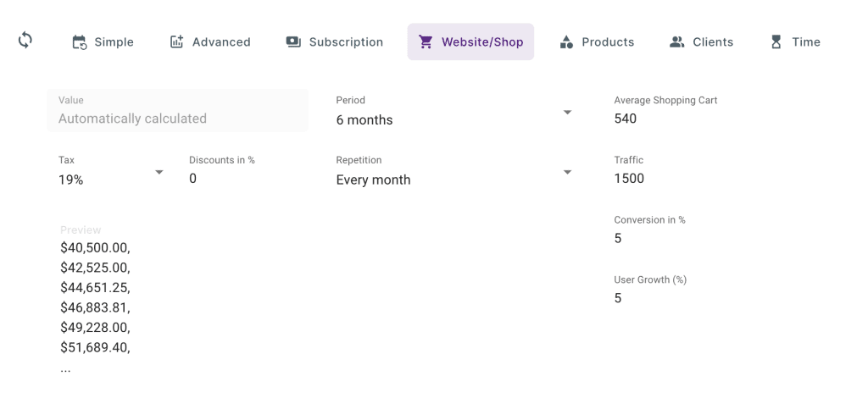The width and height of the screenshot is (868, 398).
Task: Click the shopping cart icon on Website/Shop
Action: [x=426, y=42]
